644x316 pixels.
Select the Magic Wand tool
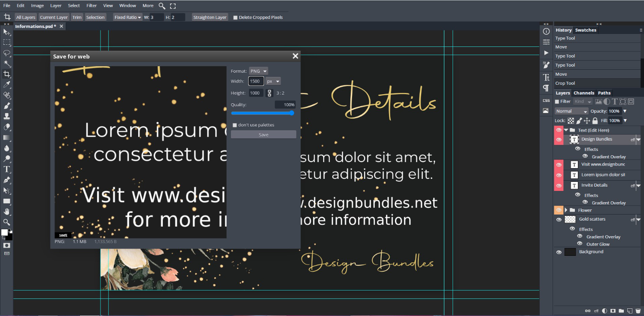tap(7, 64)
